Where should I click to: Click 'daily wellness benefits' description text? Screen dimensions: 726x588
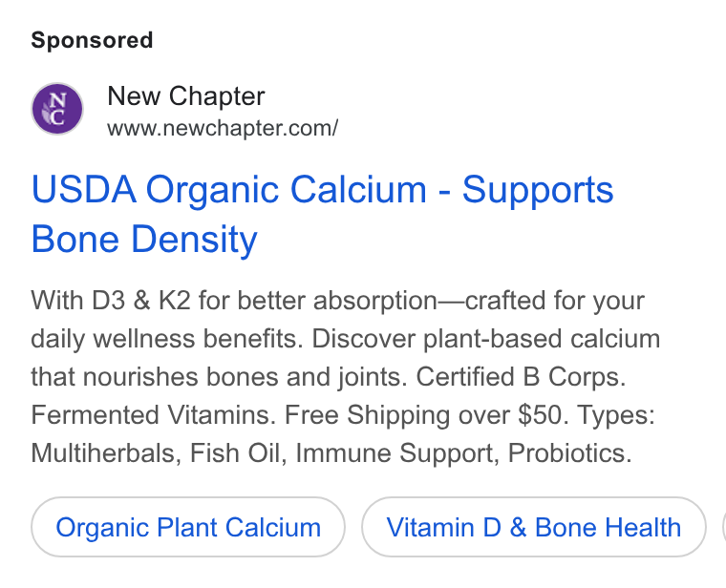click(166, 339)
